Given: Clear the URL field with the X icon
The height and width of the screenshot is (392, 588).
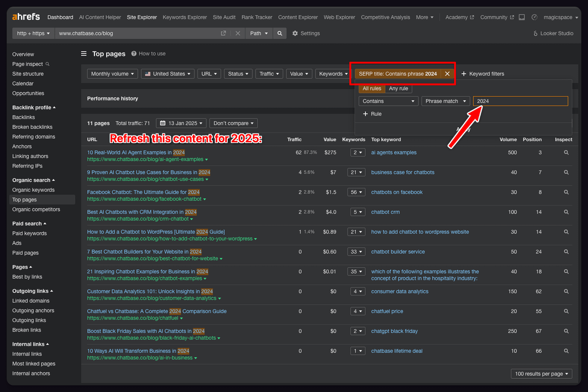Looking at the screenshot, I should tap(238, 33).
